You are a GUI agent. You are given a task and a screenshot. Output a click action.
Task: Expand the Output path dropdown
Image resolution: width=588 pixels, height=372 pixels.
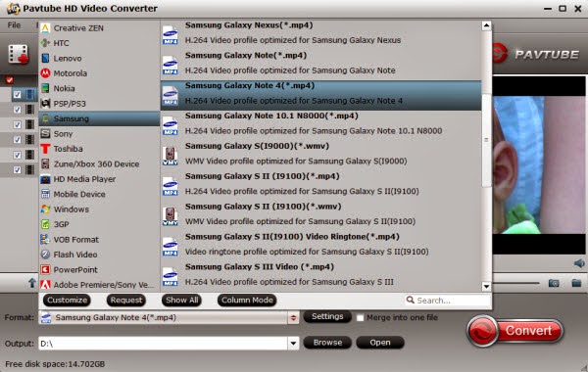[293, 344]
